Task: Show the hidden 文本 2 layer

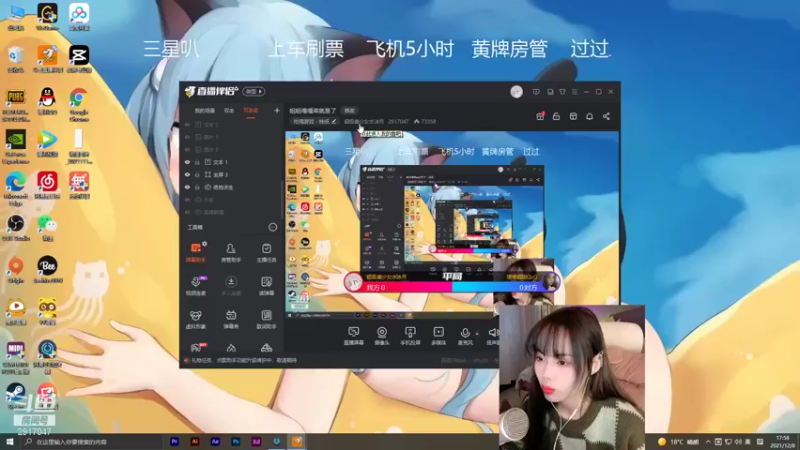Action: 187,124
